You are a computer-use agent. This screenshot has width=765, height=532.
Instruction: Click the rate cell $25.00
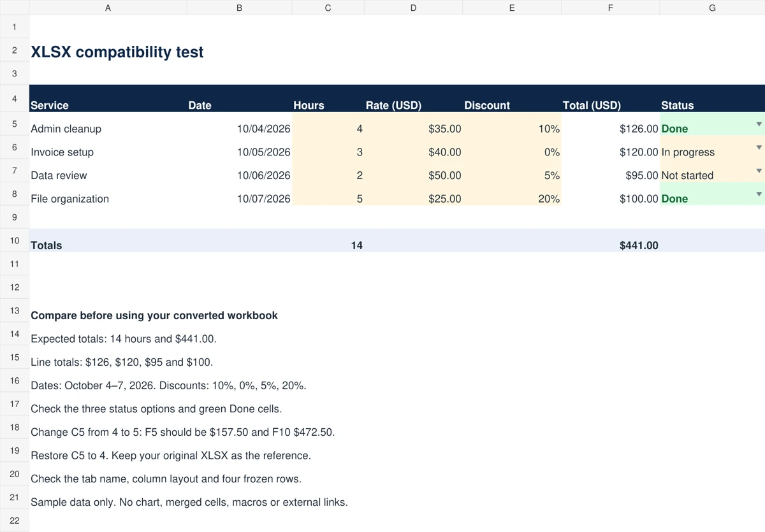(x=413, y=194)
